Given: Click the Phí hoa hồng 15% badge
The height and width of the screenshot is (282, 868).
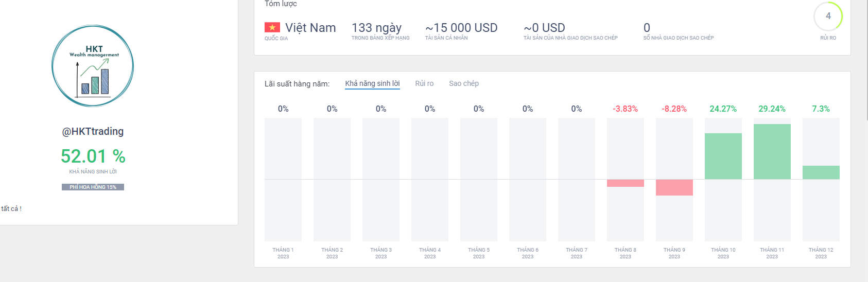Looking at the screenshot, I should click(x=93, y=187).
